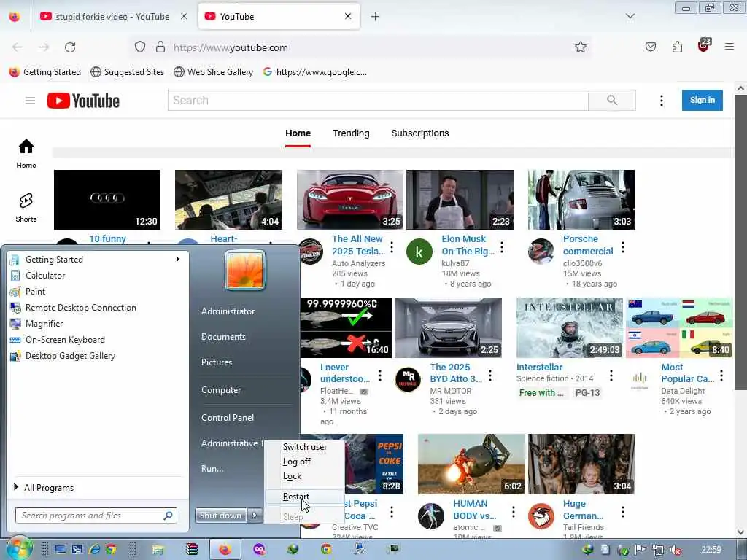747x560 pixels.
Task: Reload the page in Firefox
Action: click(x=70, y=47)
